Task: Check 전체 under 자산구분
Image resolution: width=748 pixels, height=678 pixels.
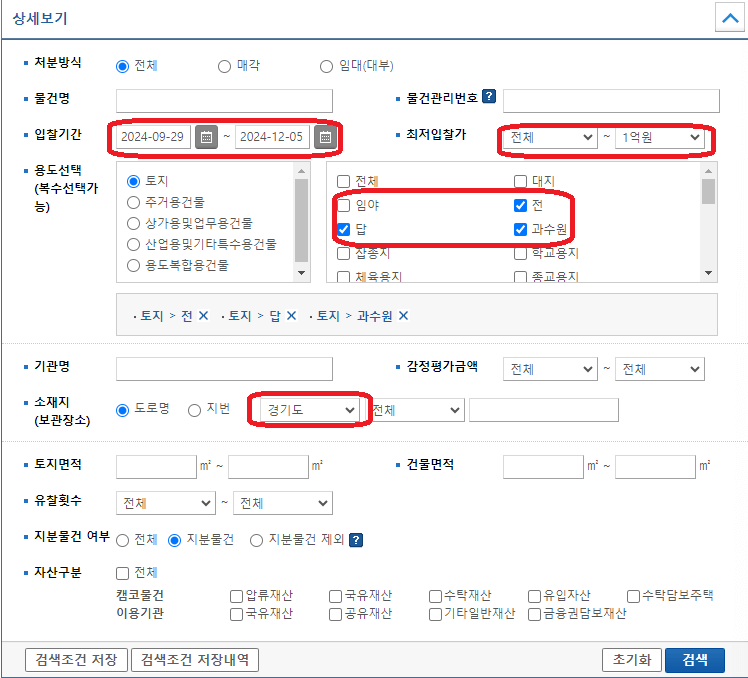Action: tap(123, 573)
